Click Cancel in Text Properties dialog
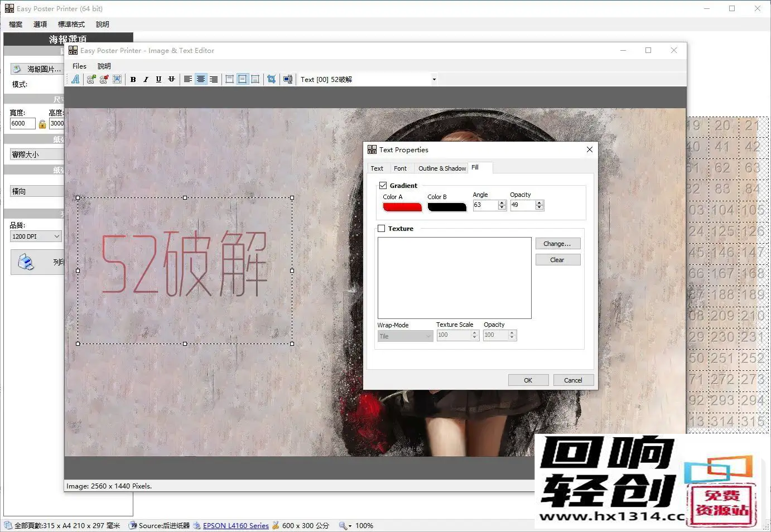The height and width of the screenshot is (532, 771). point(573,380)
